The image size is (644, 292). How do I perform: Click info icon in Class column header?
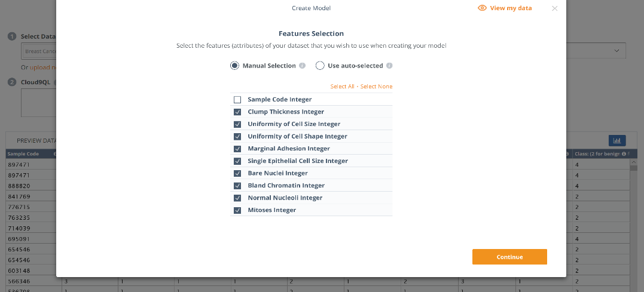(x=623, y=154)
